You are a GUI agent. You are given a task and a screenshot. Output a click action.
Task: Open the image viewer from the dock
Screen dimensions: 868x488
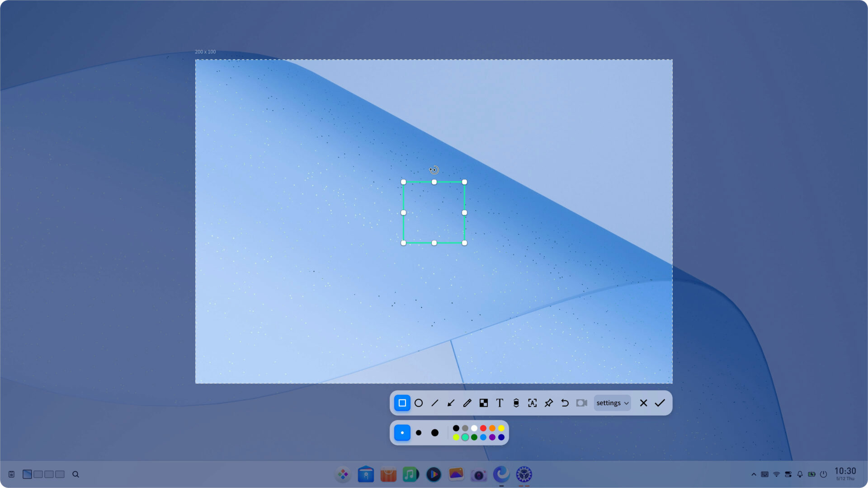456,474
